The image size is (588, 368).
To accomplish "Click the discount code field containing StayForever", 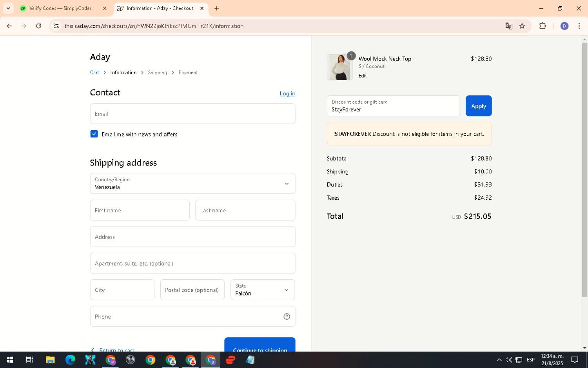I will [393, 106].
